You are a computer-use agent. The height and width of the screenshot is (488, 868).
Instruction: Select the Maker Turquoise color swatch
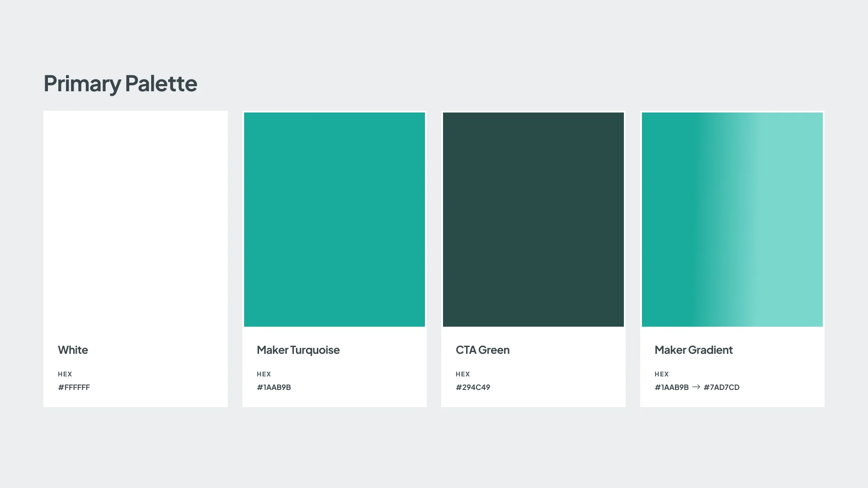pos(335,220)
